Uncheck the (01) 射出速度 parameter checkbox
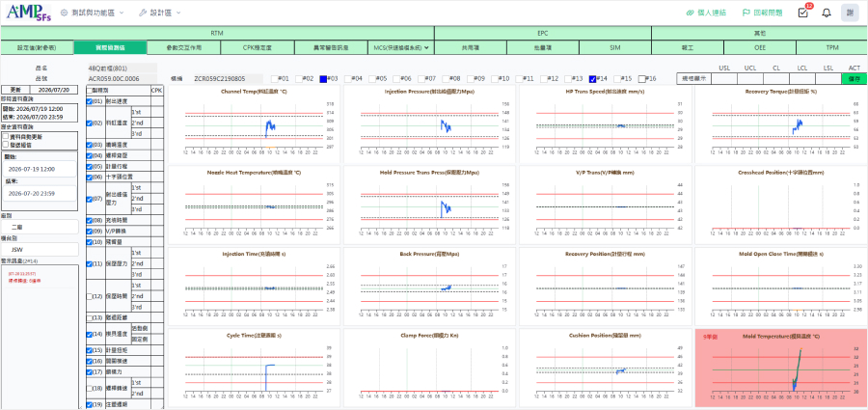Screen dimensions: 868x410 [90, 101]
